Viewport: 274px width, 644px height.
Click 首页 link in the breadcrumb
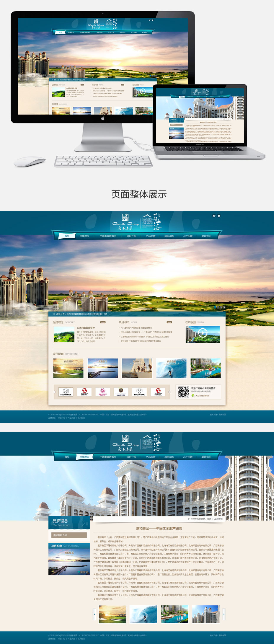[x=209, y=519]
